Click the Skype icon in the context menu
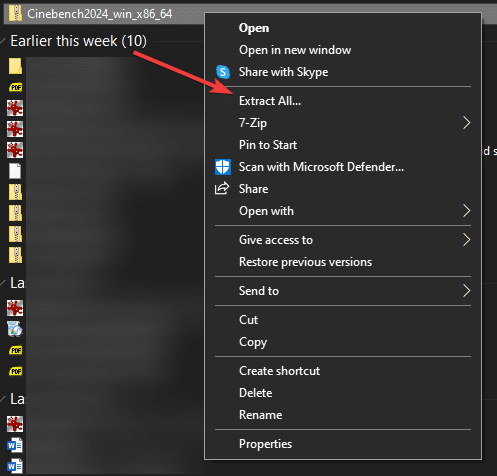 click(x=223, y=72)
